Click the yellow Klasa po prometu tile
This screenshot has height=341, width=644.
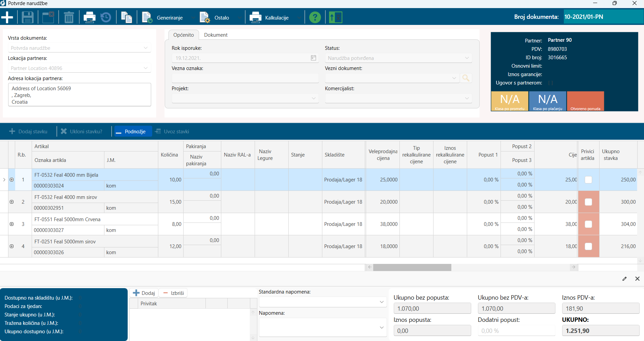tap(510, 101)
